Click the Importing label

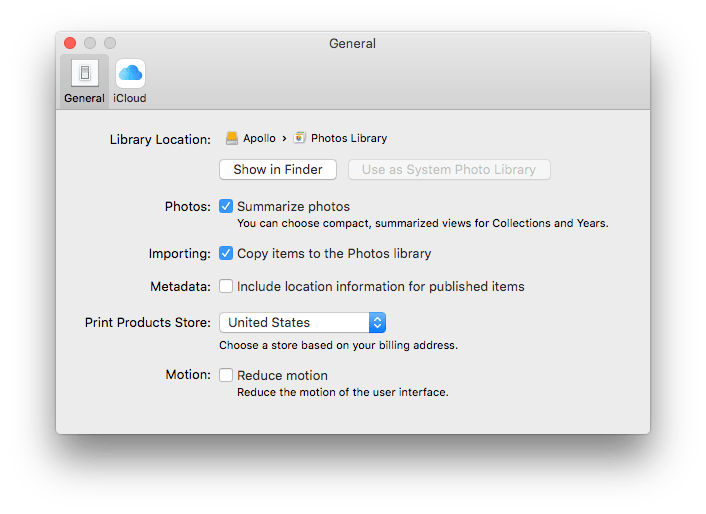[180, 254]
